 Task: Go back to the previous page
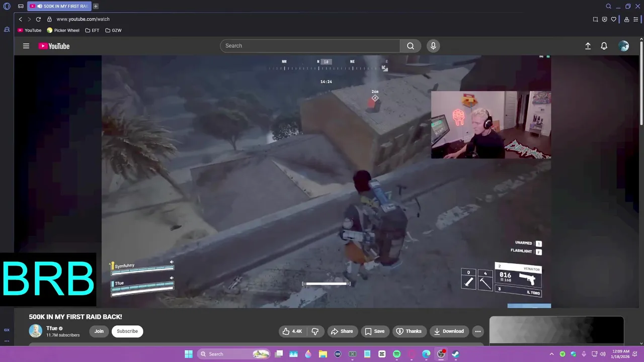tap(20, 19)
